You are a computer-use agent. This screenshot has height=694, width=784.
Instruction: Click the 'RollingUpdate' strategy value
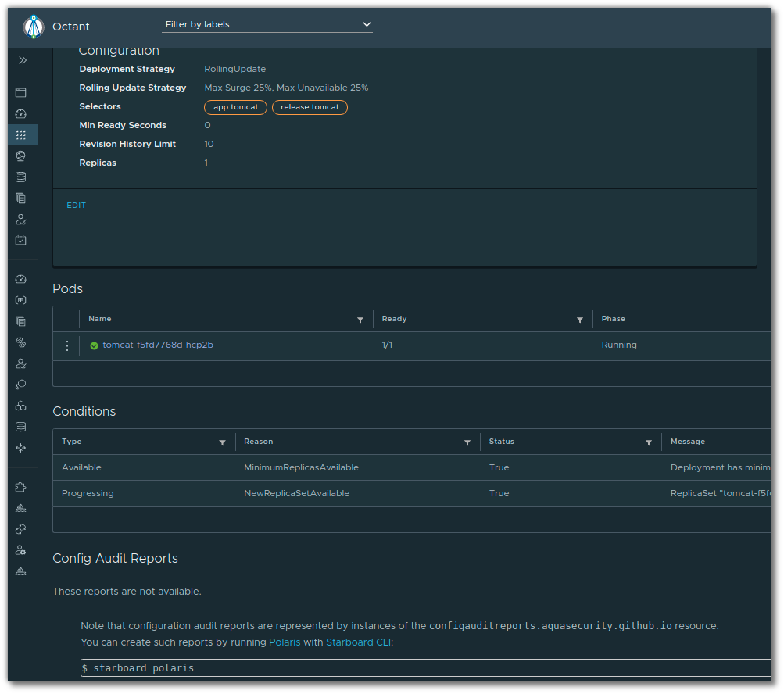[x=235, y=69]
